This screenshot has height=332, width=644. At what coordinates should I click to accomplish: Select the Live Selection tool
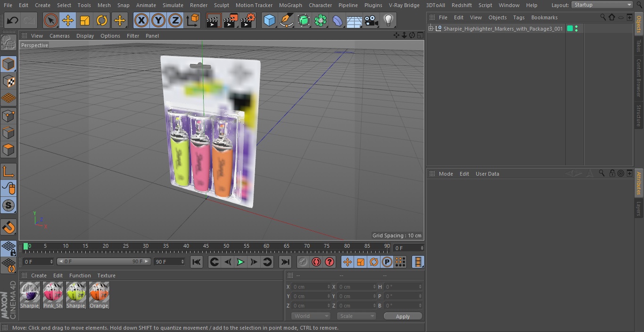point(50,20)
